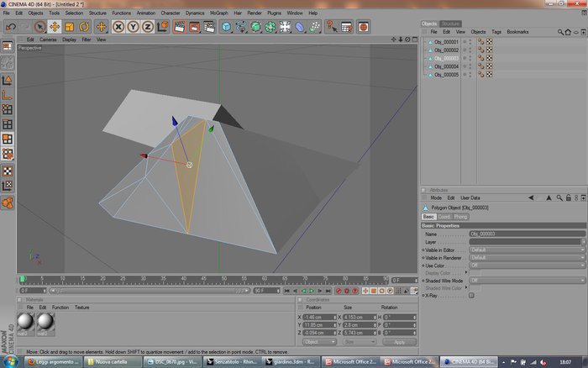
Task: Select the first material sphere thumbnail
Action: pos(25,322)
